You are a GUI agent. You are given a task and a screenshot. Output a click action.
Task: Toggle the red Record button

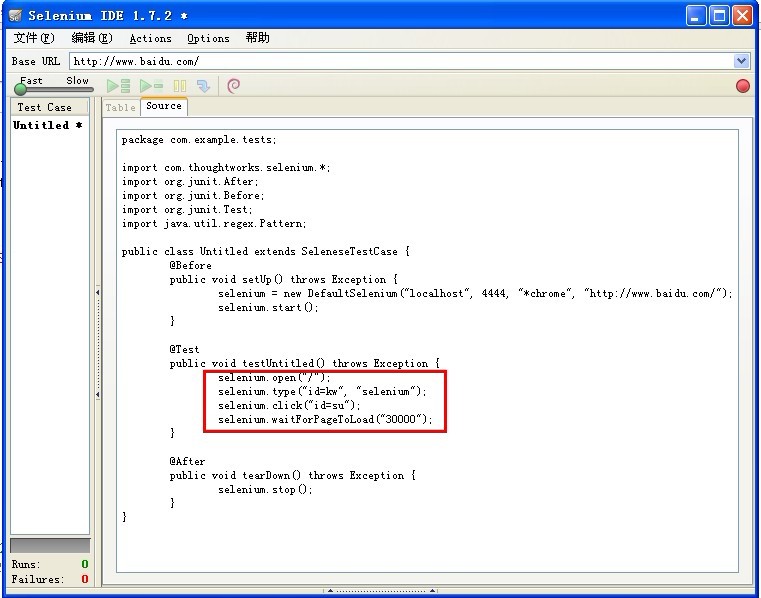coord(742,86)
